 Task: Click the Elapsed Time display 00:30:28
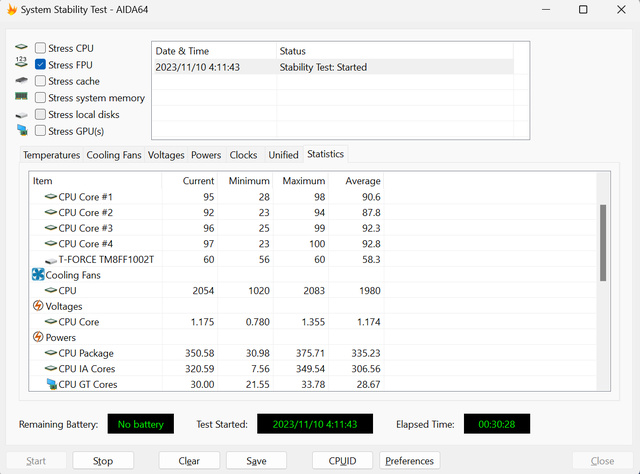pos(497,424)
